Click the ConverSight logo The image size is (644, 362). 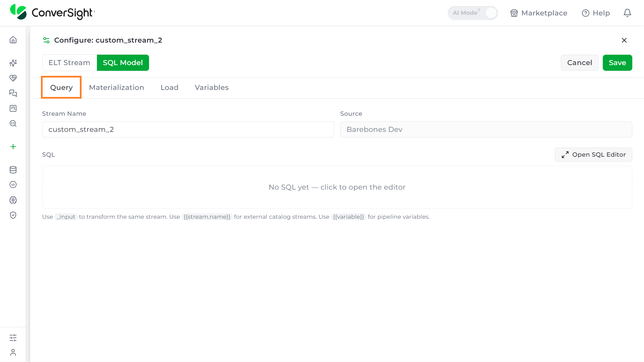(x=52, y=12)
